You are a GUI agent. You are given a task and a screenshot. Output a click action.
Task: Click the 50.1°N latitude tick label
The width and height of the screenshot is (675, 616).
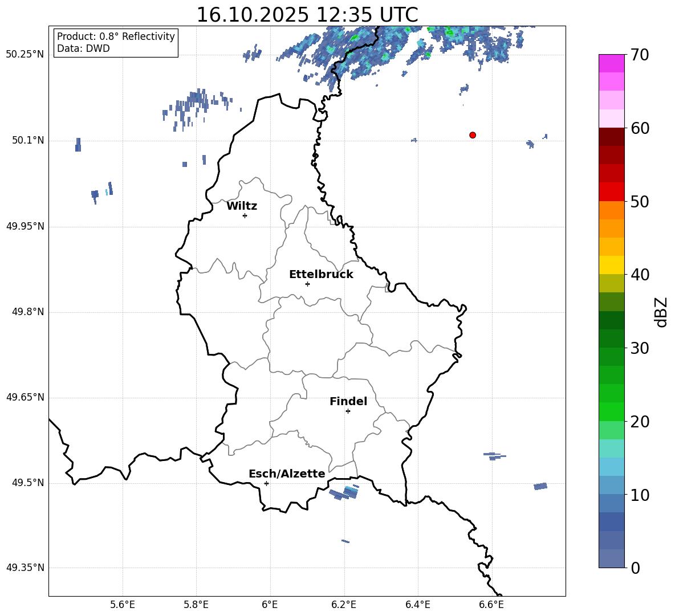(x=27, y=141)
